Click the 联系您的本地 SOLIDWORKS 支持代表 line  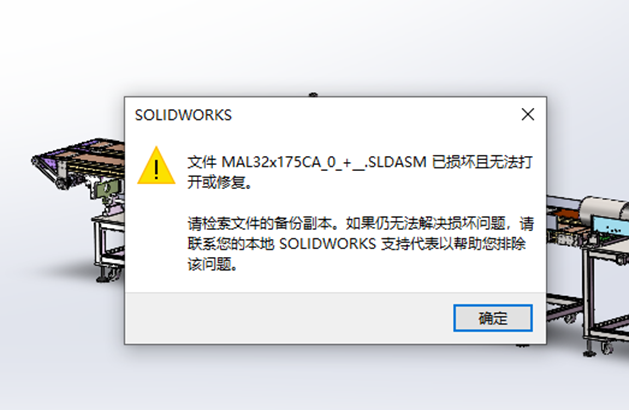[356, 244]
